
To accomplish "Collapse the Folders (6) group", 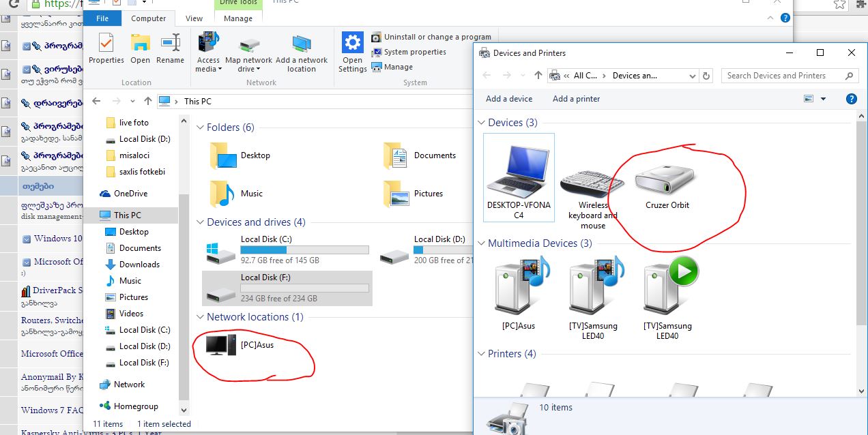I will coord(200,127).
